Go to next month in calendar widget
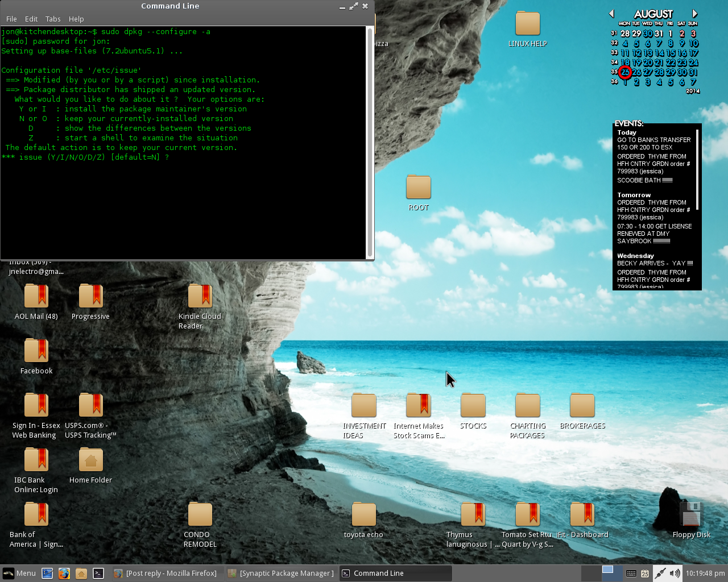This screenshot has height=582, width=728. pyautogui.click(x=694, y=14)
